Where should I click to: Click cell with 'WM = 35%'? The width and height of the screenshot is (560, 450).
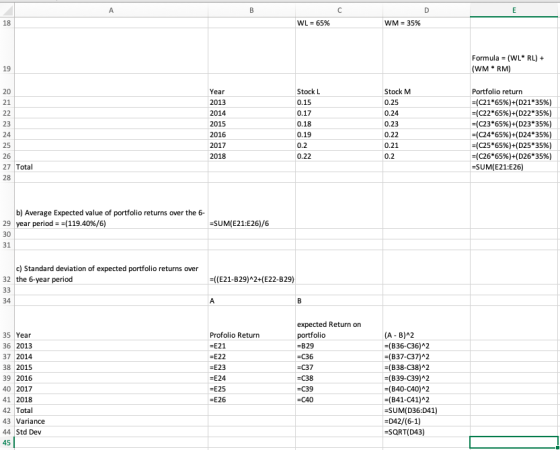(426, 23)
